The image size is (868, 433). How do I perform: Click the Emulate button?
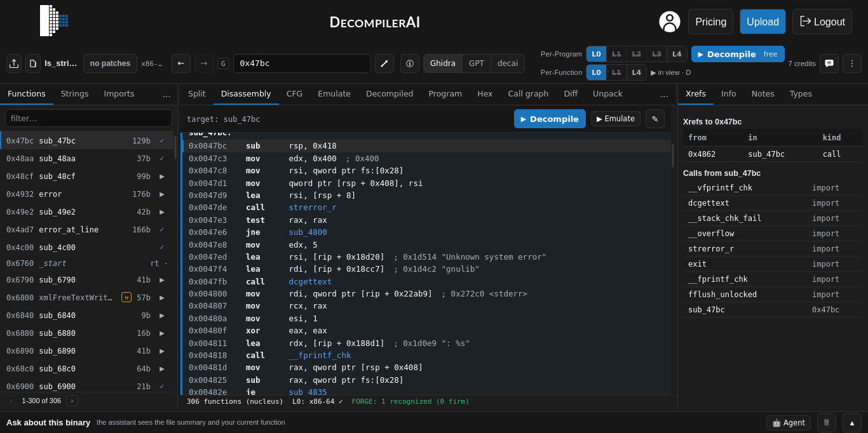(x=616, y=119)
